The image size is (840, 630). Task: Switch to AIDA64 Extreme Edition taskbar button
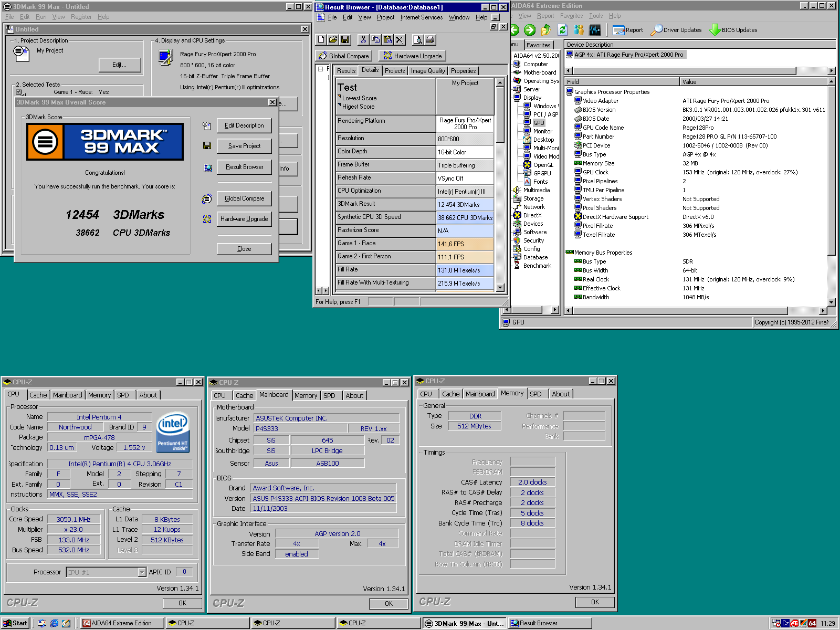click(x=121, y=623)
